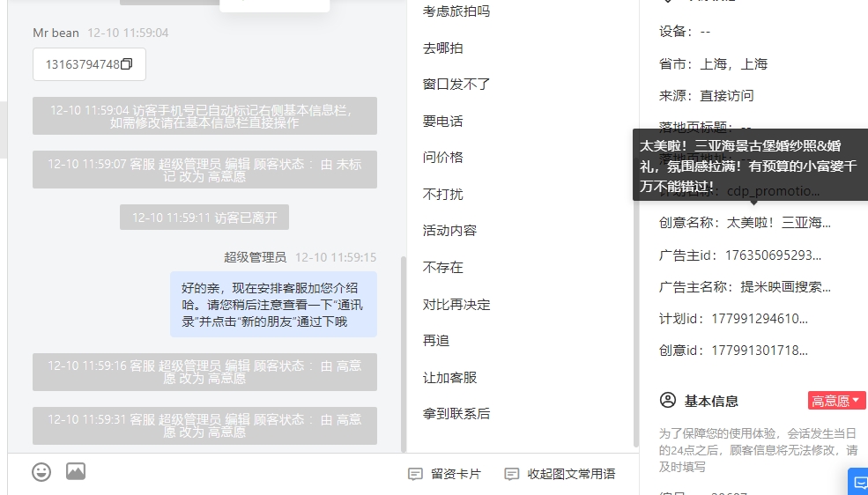Click the 计划id value
The height and width of the screenshot is (495, 868).
pos(760,319)
